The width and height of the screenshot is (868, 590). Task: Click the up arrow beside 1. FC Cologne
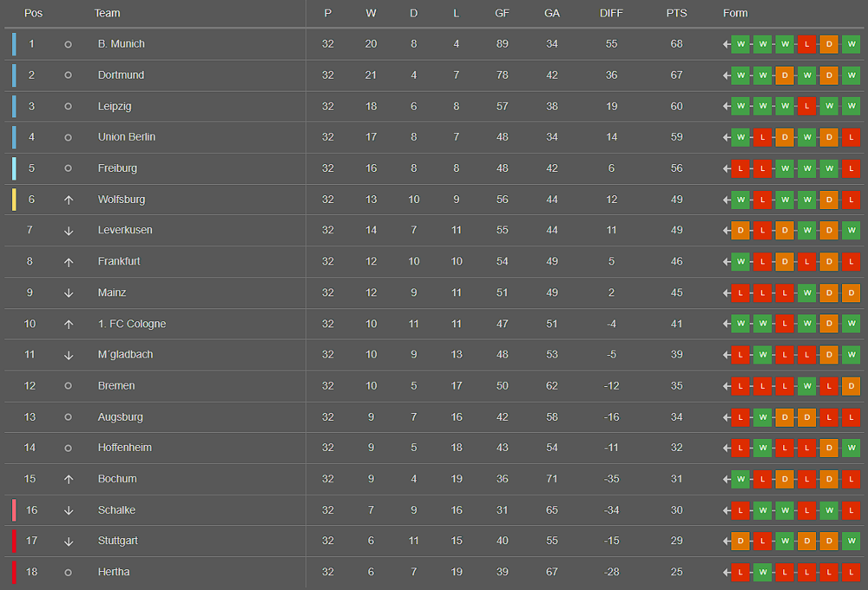click(69, 324)
